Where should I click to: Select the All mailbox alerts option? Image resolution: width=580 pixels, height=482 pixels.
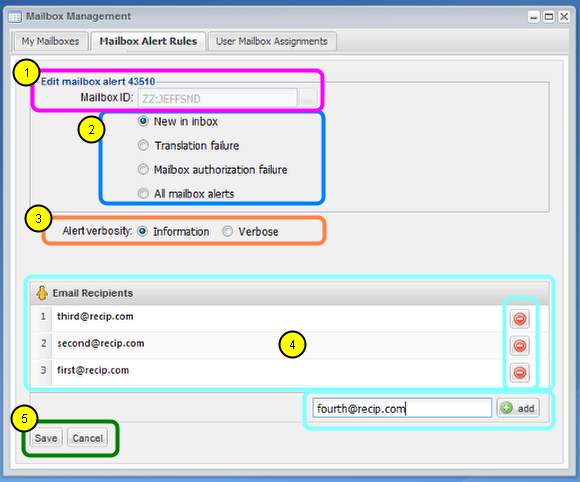[x=143, y=193]
